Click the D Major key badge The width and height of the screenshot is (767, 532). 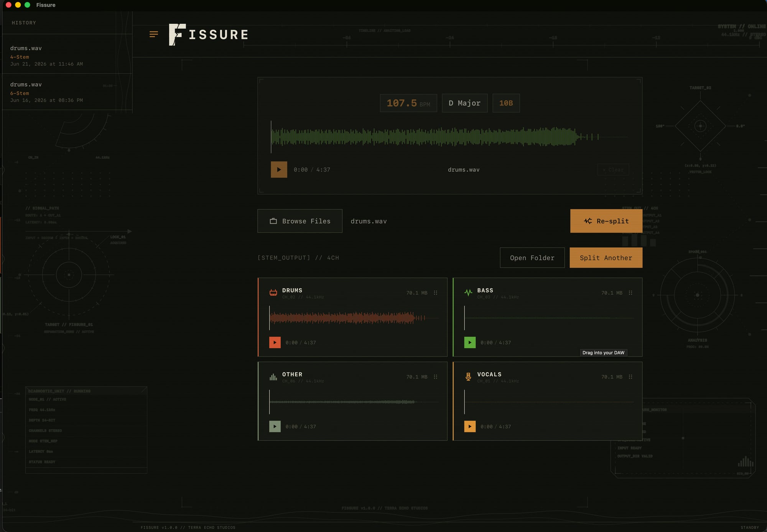click(x=465, y=103)
